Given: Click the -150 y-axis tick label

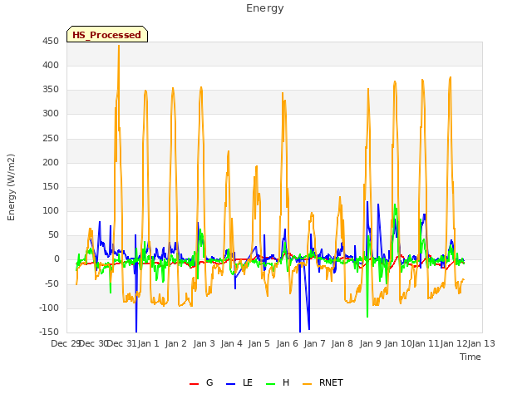Looking at the screenshot, I should coord(49,332).
